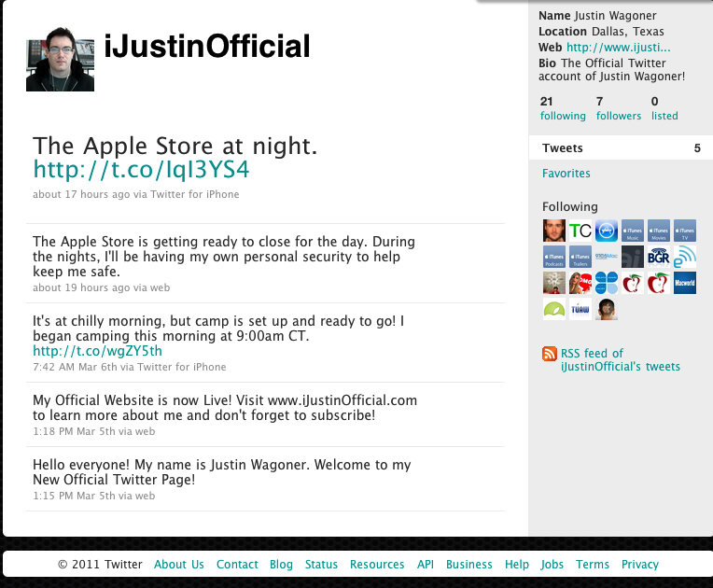
Task: Click the 'about 19 hours ago' timestamp
Action: pyautogui.click(x=81, y=287)
